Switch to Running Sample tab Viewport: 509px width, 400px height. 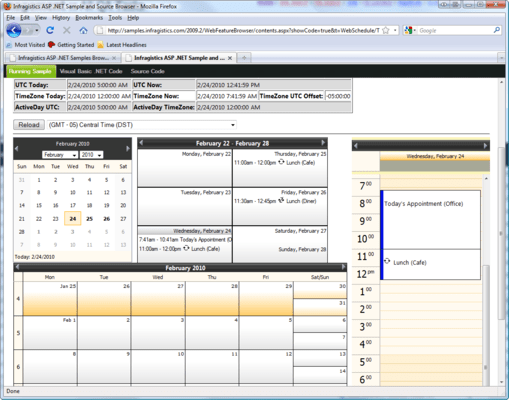30,71
